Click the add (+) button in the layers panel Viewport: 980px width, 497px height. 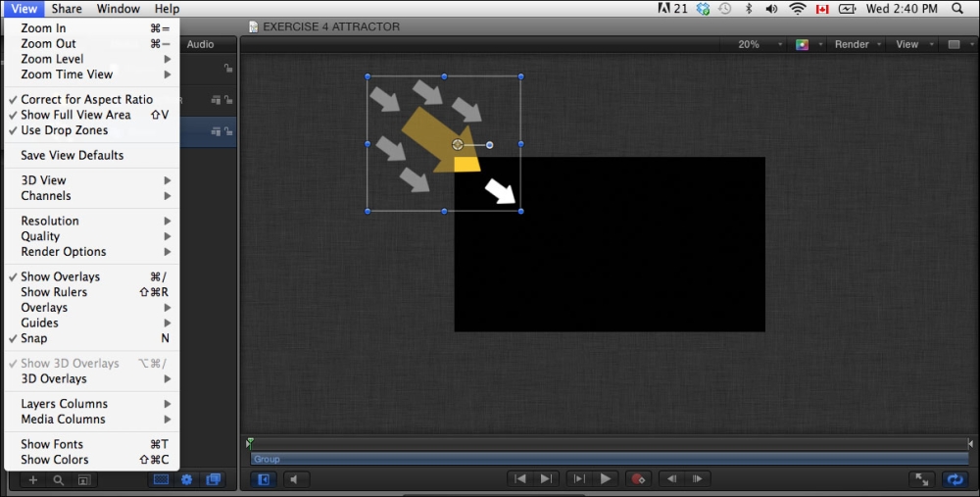[32, 480]
